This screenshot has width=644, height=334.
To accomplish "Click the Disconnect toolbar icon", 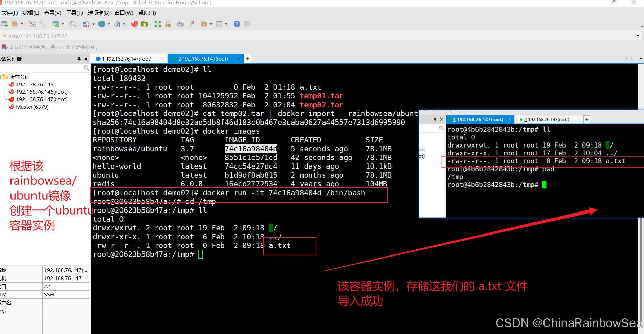I will pyautogui.click(x=32, y=24).
